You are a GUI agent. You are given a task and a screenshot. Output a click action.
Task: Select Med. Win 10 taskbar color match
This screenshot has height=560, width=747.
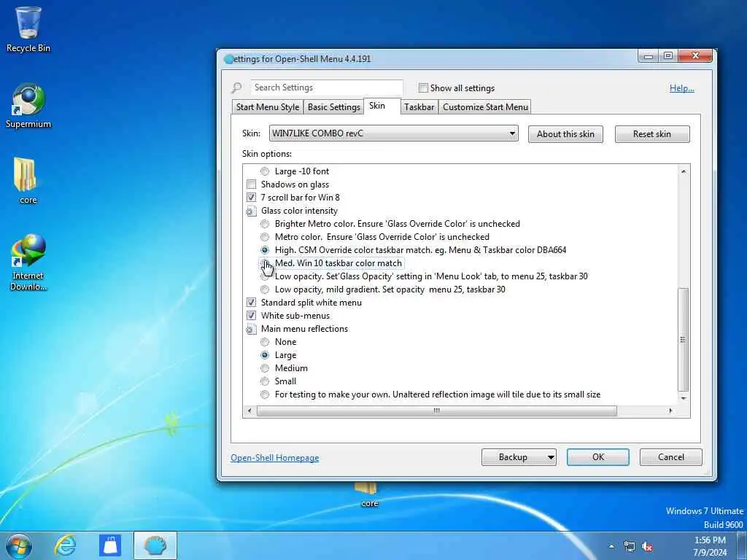pyautogui.click(x=265, y=263)
